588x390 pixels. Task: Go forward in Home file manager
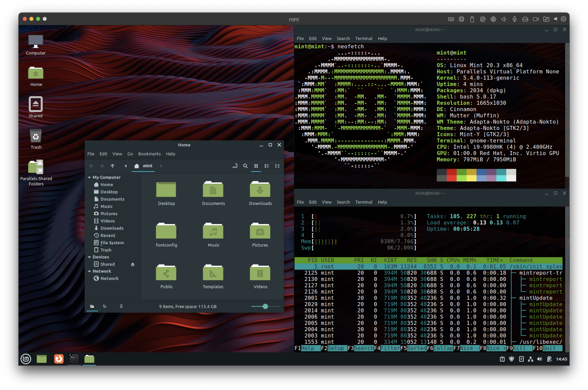click(x=102, y=166)
